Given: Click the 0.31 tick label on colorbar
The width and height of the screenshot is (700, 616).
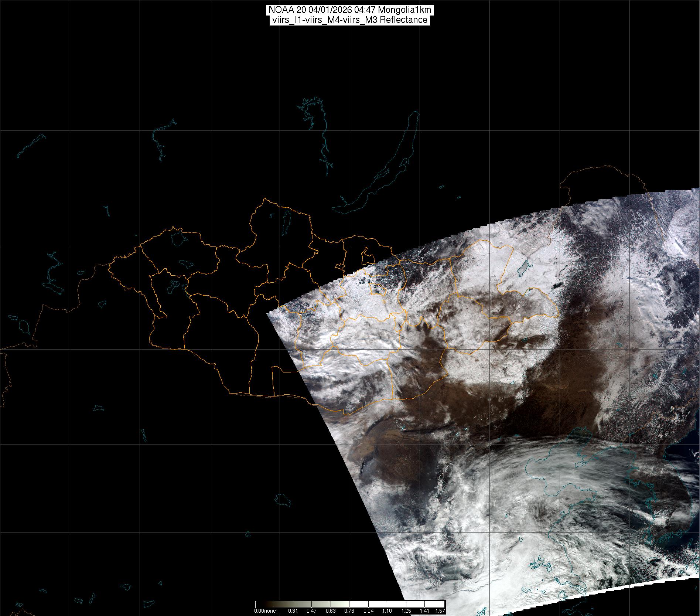Looking at the screenshot, I should 293,611.
